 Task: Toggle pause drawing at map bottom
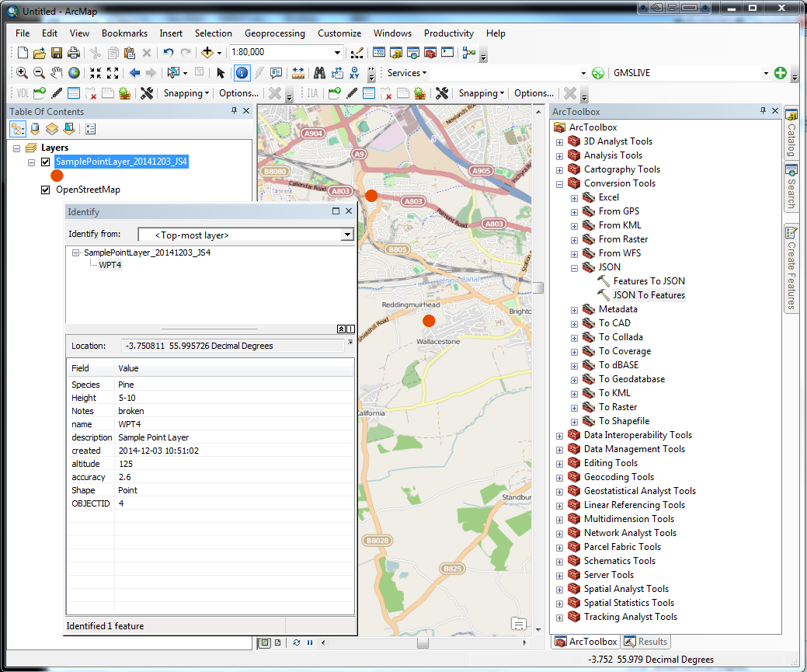[310, 642]
